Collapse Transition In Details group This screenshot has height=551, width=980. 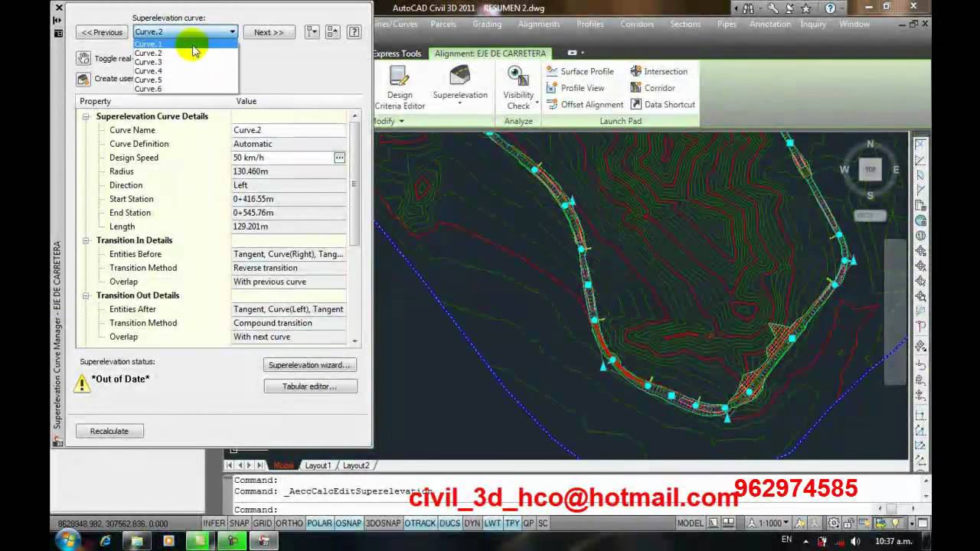pos(85,240)
